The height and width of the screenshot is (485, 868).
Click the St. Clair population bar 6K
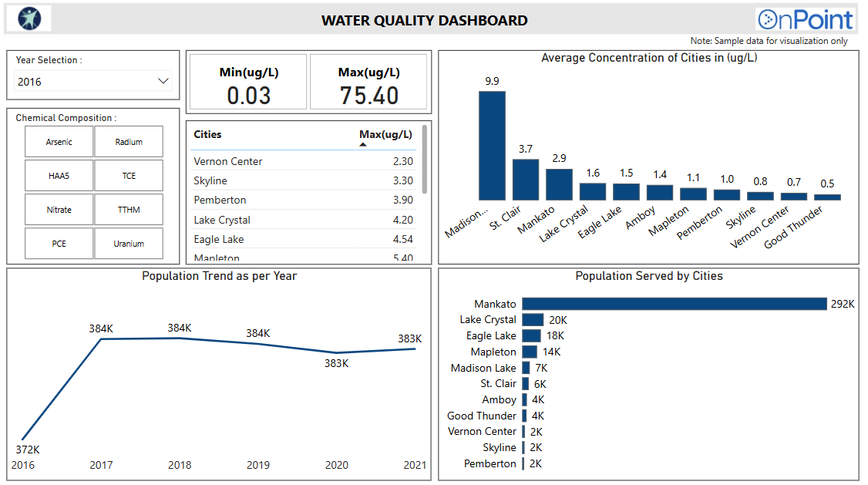[x=525, y=384]
